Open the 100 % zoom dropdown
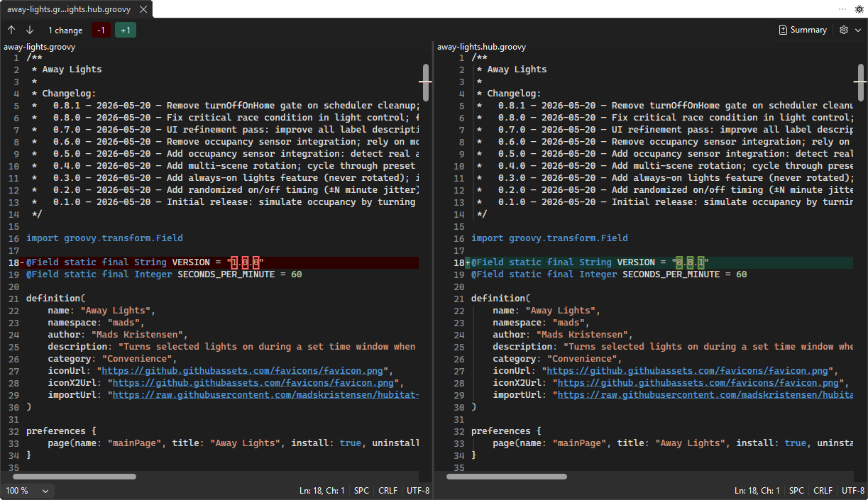 click(28, 491)
